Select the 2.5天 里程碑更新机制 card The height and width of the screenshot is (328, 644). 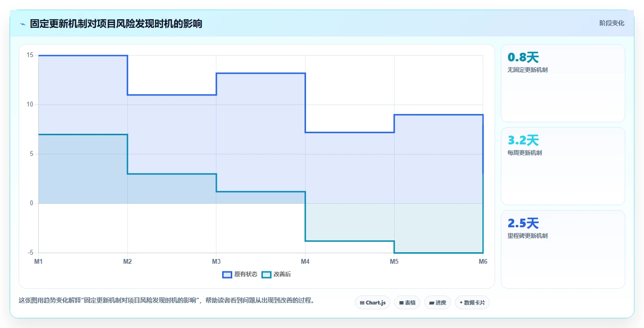563,249
